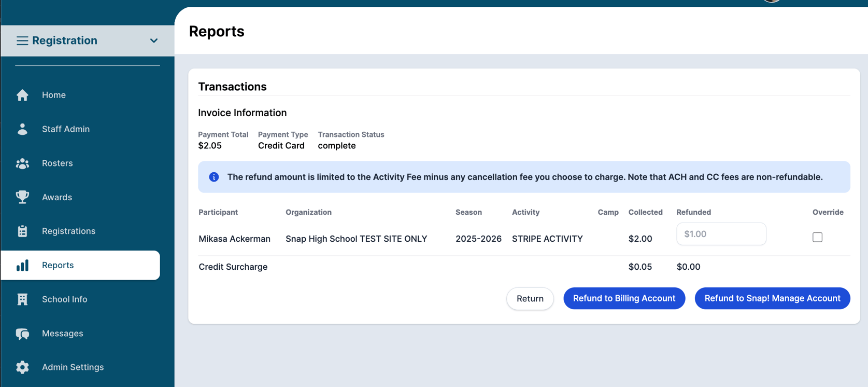Click the Registrations clipboard icon
Viewport: 868px width, 387px height.
pyautogui.click(x=22, y=231)
